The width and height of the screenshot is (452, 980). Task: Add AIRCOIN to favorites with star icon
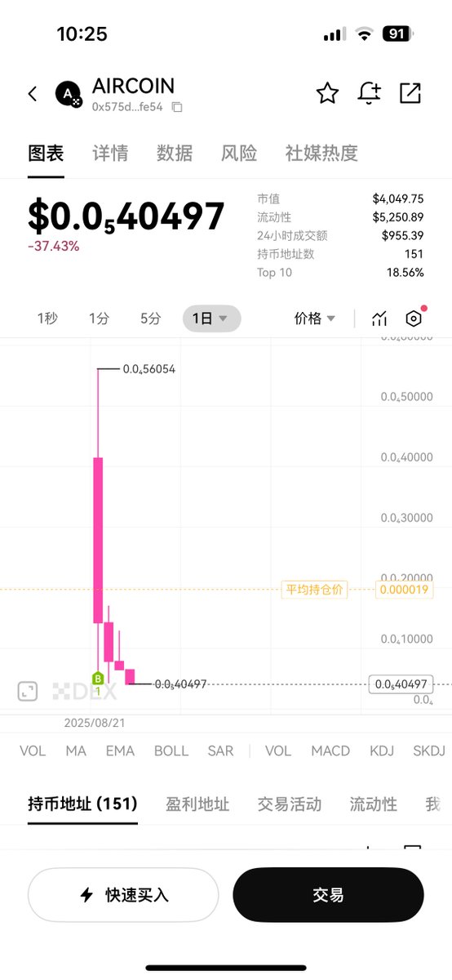(x=327, y=93)
